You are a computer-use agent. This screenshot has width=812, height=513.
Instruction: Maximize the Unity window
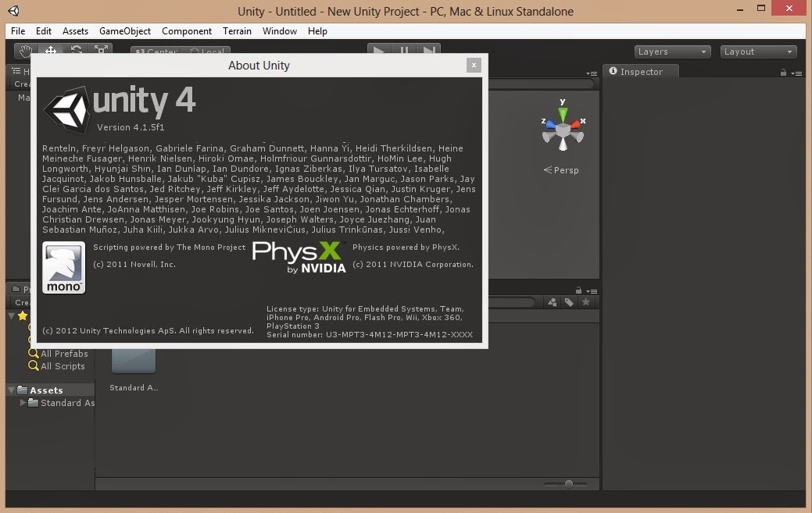pos(760,9)
